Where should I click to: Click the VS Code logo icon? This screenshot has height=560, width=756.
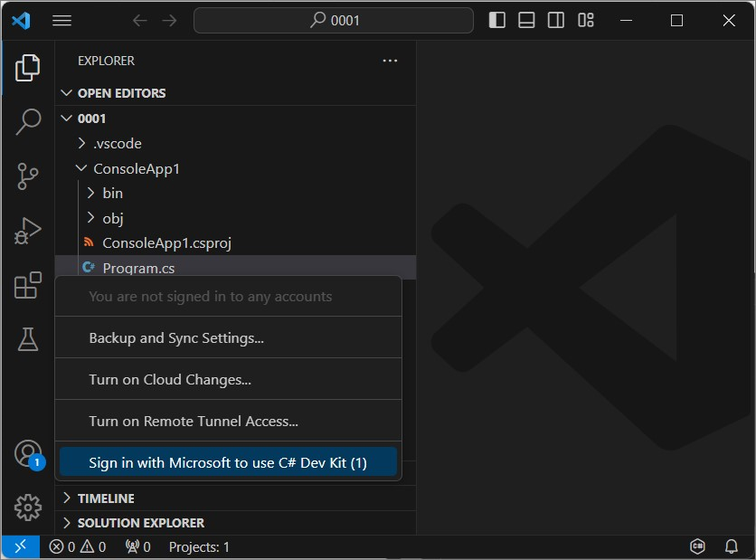point(21,20)
